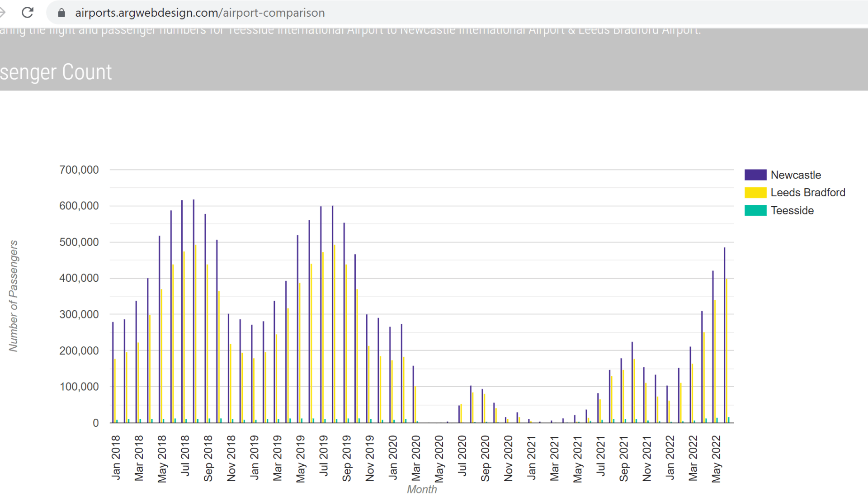This screenshot has height=497, width=868.
Task: Click the Number of Passengers axis title
Action: coord(13,296)
